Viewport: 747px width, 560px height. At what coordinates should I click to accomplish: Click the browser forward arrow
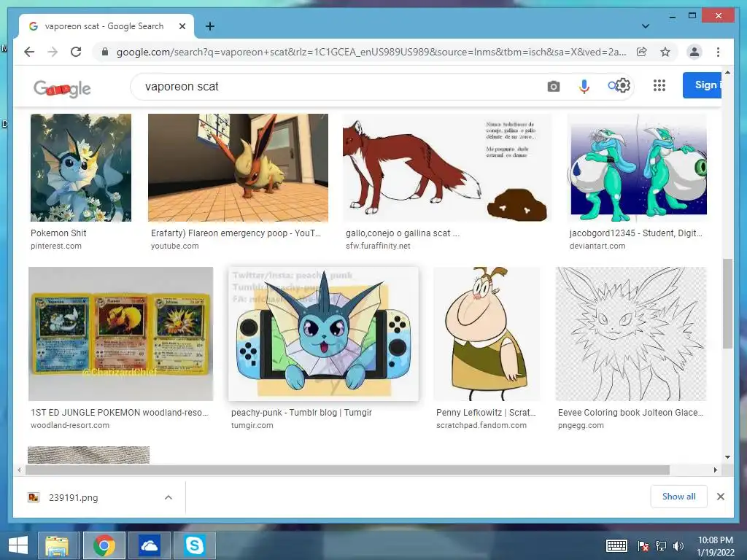click(x=53, y=52)
